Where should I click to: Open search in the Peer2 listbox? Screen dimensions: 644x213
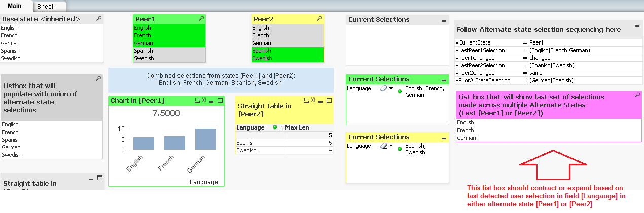(319, 19)
